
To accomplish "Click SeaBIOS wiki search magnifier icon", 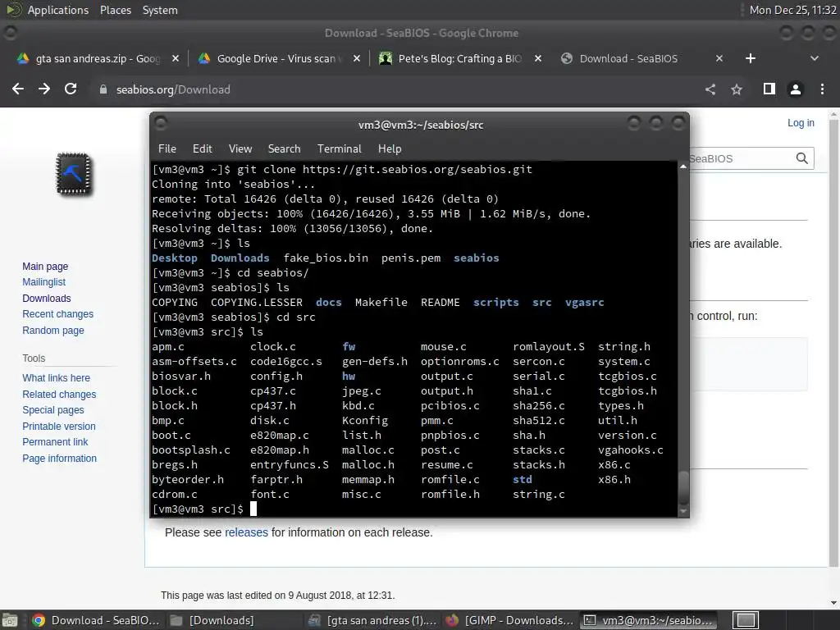I will coord(802,158).
